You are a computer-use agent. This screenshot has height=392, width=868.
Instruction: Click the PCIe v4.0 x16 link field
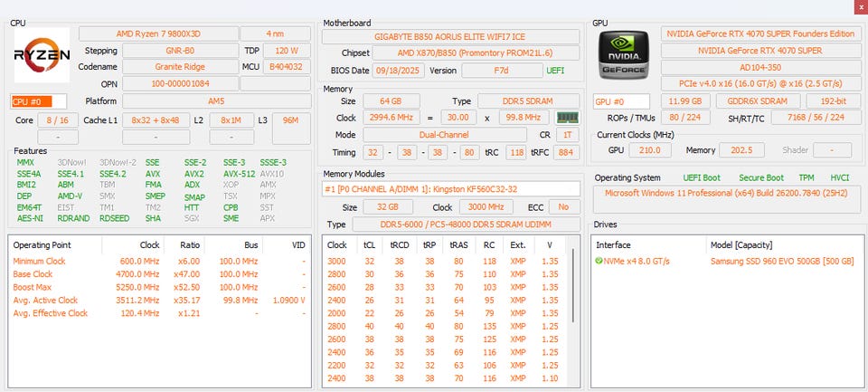[x=760, y=83]
